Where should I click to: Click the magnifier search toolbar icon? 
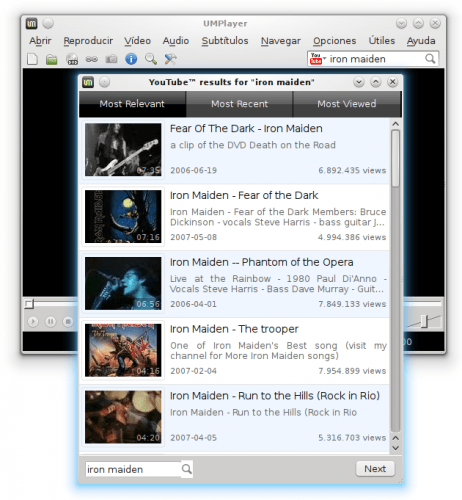click(151, 59)
